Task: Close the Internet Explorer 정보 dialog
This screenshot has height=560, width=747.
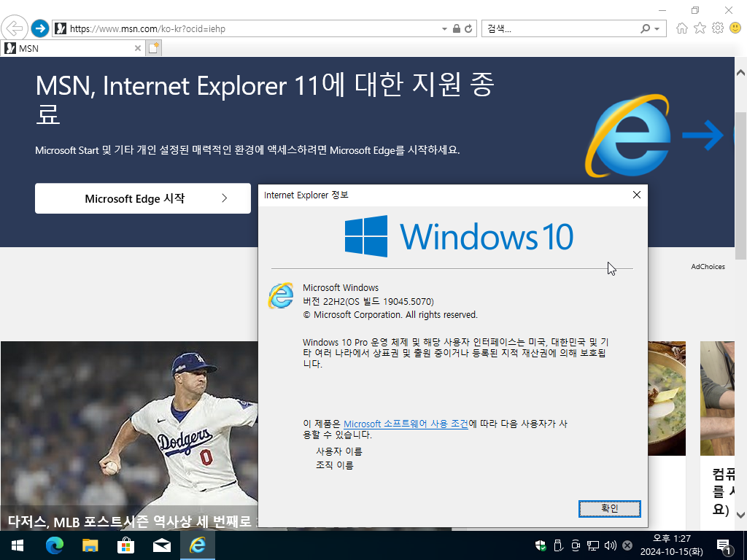Action: (x=636, y=195)
